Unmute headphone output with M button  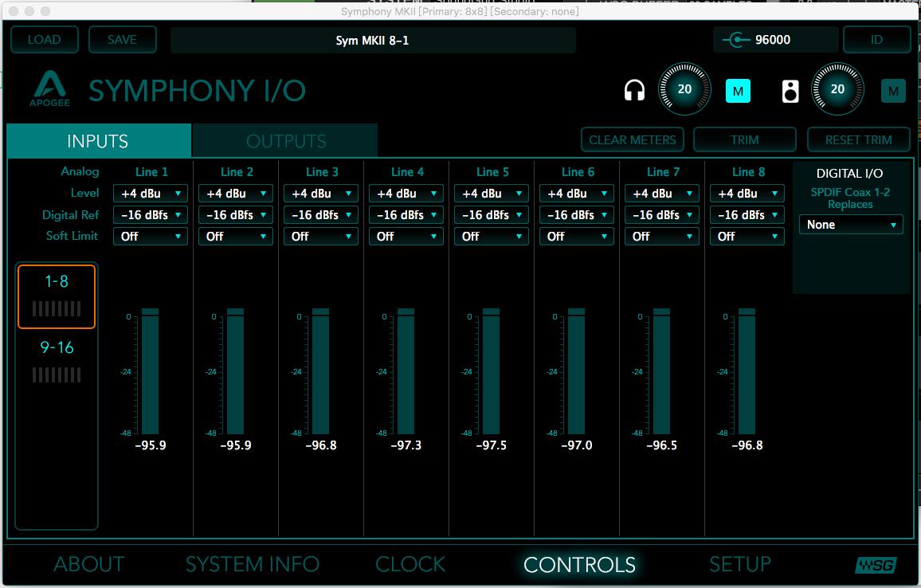pos(738,92)
